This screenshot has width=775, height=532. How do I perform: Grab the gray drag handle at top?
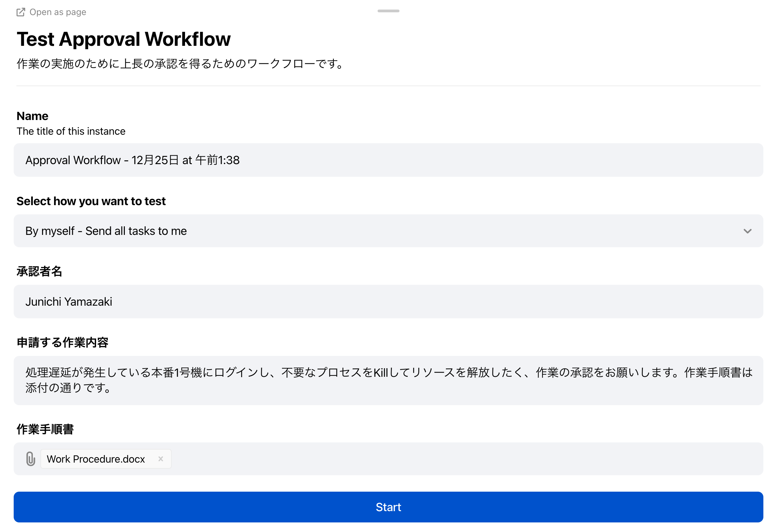[x=388, y=11]
